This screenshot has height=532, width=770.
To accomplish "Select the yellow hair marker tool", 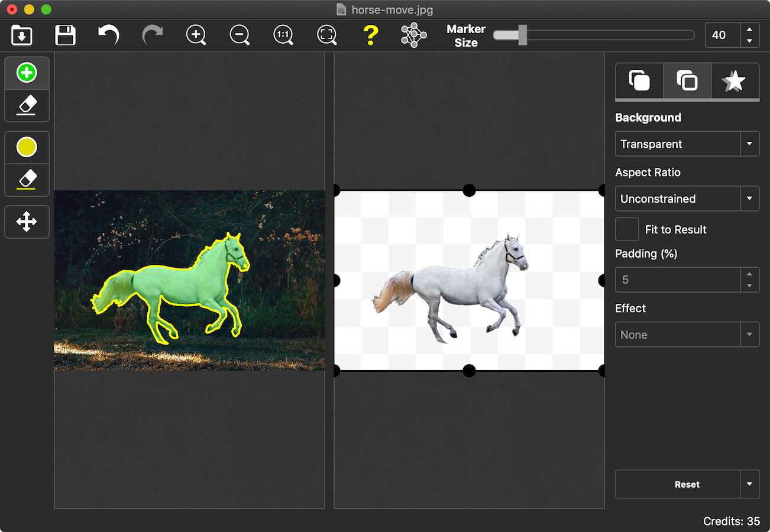I will coord(27,147).
